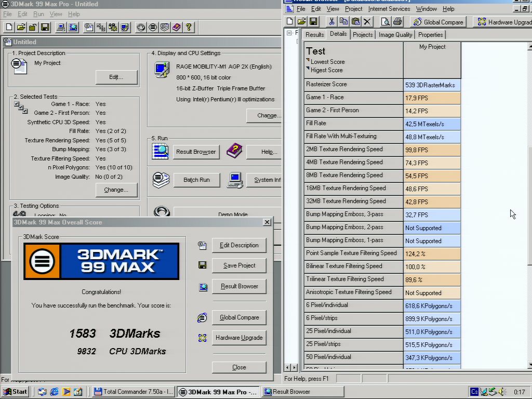The width and height of the screenshot is (532, 399).
Task: Click Save floppy icon in Result Browser toolbar
Action: 313,22
